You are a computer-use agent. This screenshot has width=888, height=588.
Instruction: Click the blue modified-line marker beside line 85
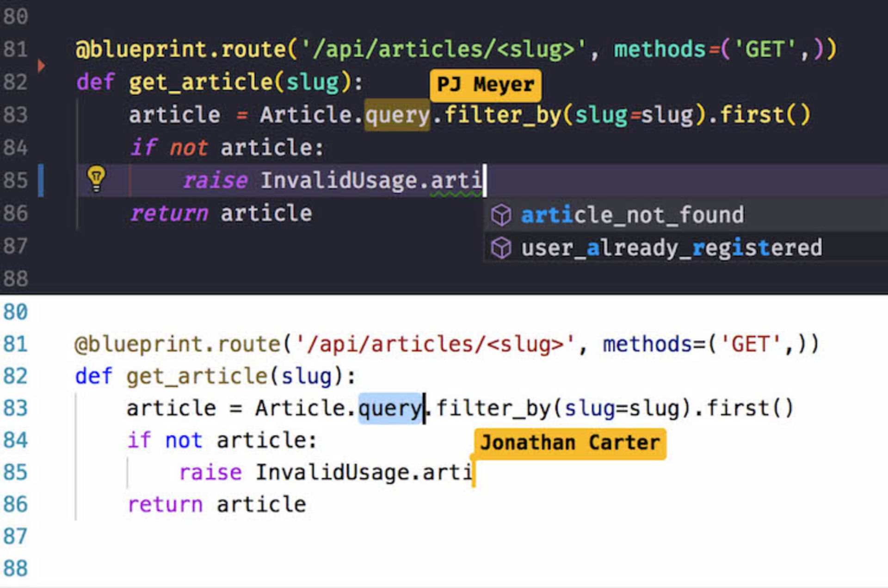pos(41,180)
